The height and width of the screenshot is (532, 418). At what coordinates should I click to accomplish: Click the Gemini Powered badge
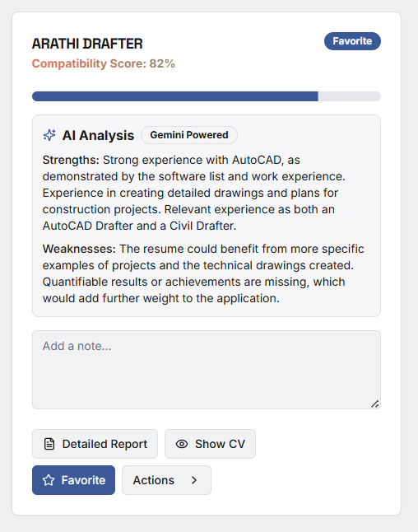189,135
